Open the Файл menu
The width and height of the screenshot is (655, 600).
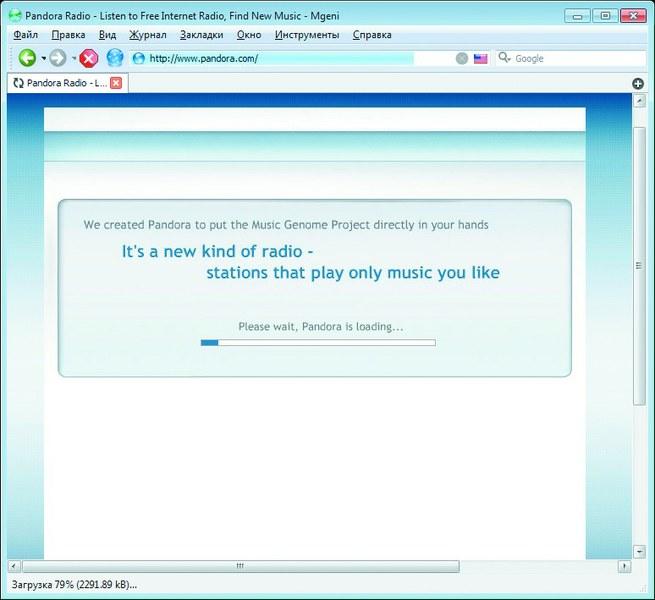point(26,35)
